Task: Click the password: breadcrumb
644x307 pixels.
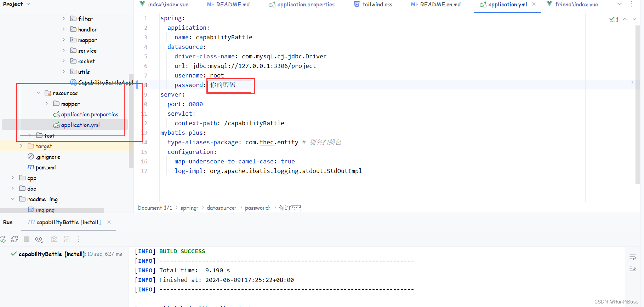Action: (257, 208)
